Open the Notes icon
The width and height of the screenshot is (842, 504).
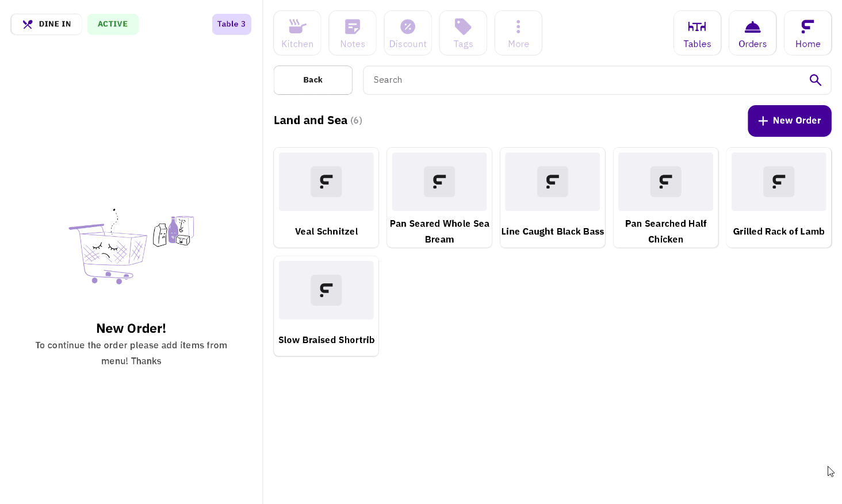[x=352, y=33]
